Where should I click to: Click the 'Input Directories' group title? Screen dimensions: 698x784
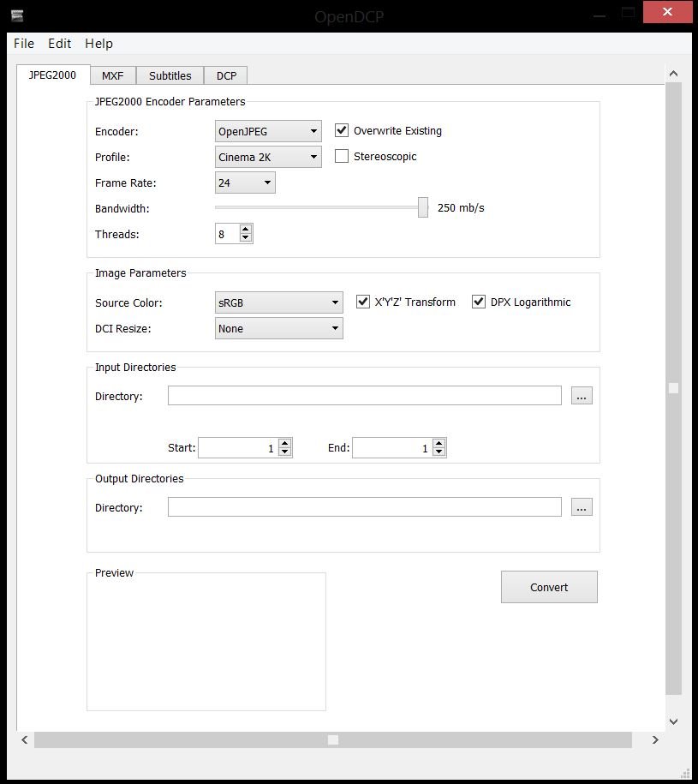(x=135, y=367)
